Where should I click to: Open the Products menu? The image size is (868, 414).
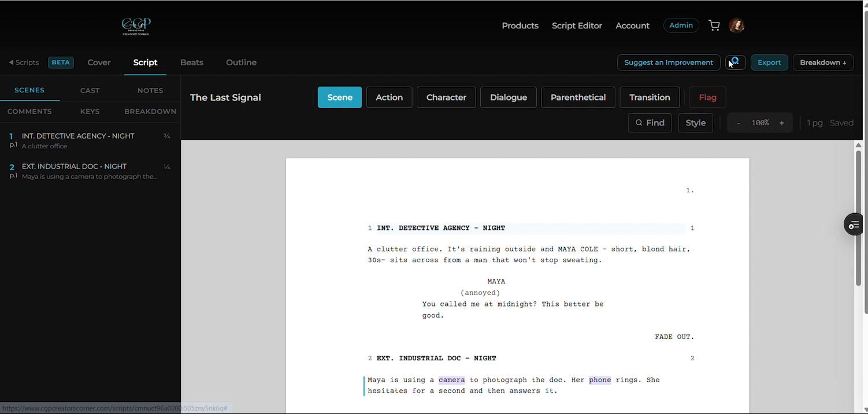(x=520, y=25)
